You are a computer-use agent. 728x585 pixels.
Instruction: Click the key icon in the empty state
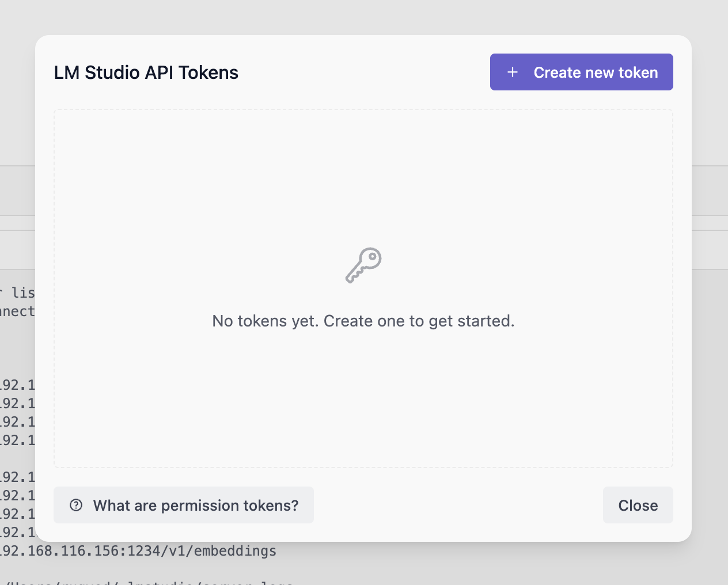[363, 265]
